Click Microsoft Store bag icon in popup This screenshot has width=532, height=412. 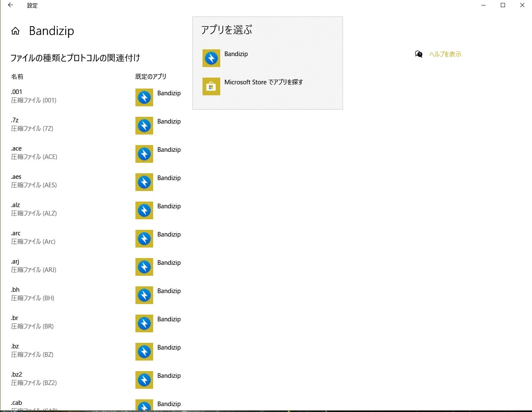211,86
